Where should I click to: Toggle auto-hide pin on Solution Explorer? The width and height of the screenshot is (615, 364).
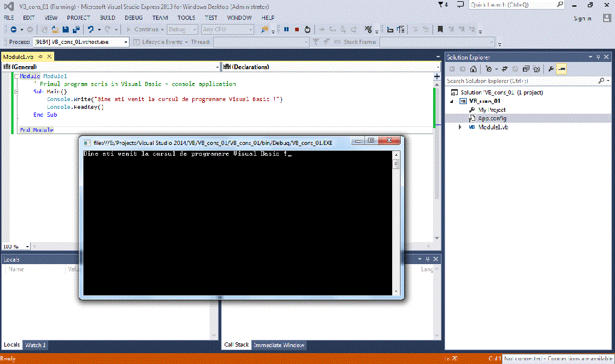tap(598, 57)
